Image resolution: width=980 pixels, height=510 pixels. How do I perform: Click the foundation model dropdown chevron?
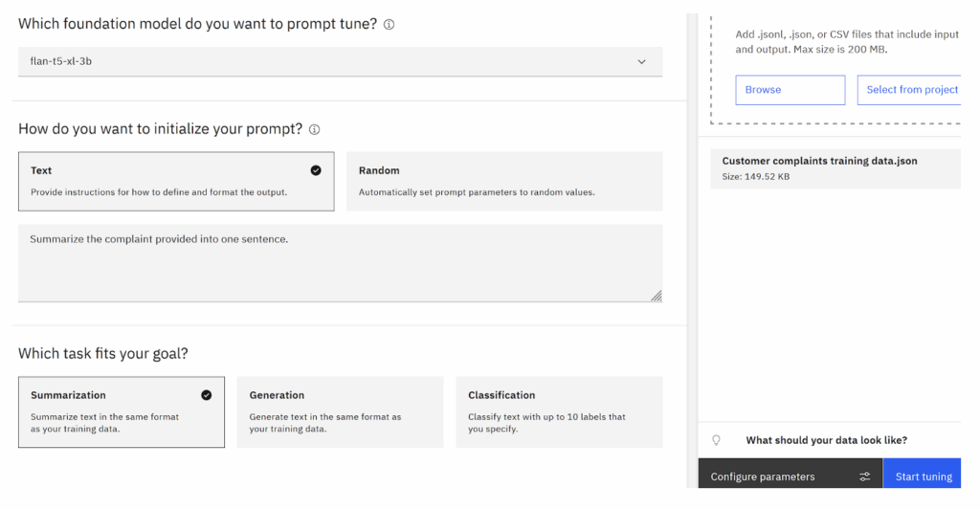point(641,61)
